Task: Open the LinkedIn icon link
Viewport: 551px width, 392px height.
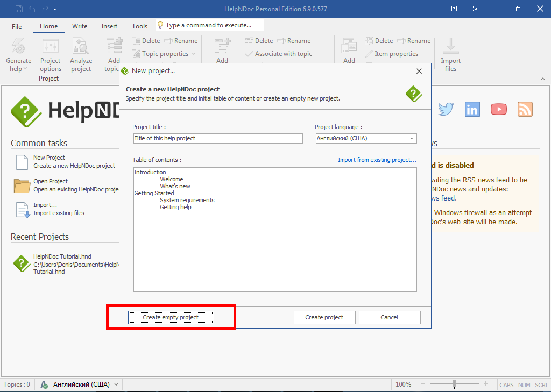Action: [x=472, y=109]
